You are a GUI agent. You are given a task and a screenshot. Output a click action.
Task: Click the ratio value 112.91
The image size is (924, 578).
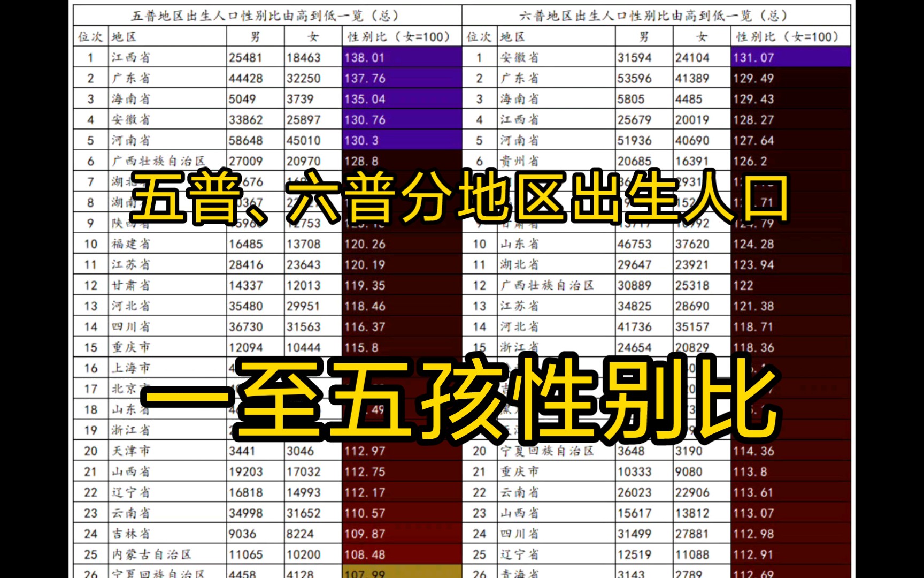click(753, 555)
